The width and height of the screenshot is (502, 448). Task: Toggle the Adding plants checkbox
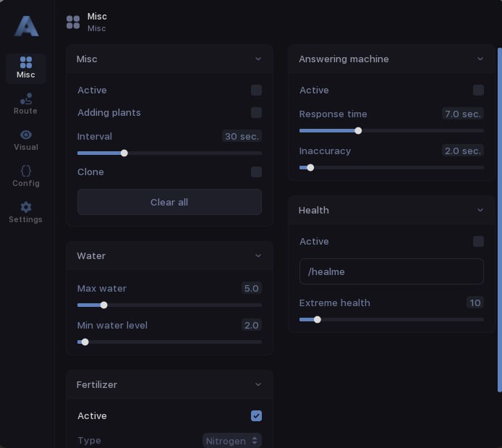click(256, 113)
